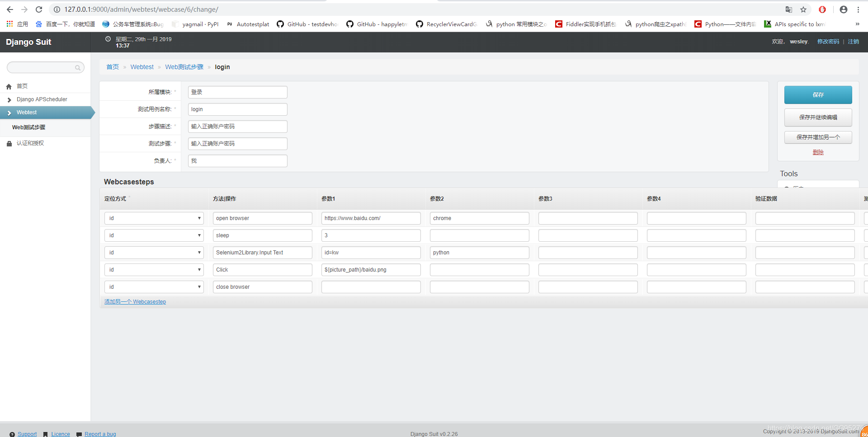Click 保存并继续编辑 button
Viewport: 868px width, 437px height.
(818, 117)
